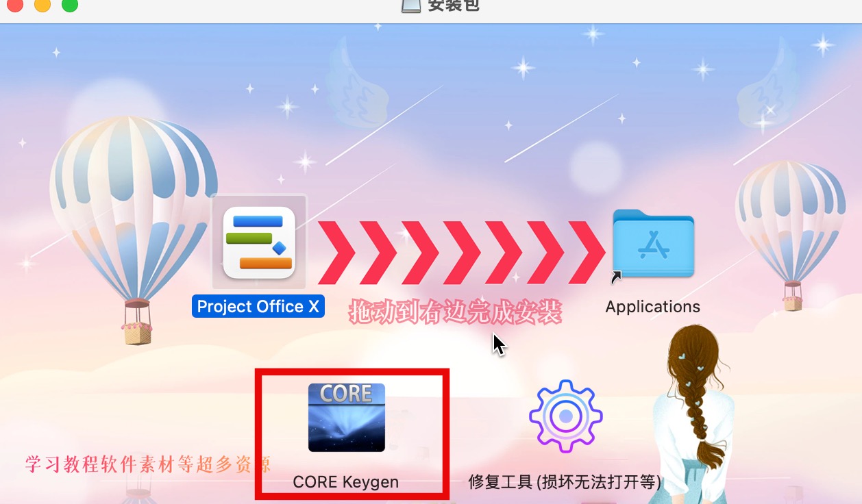Zoom the window with the green button
Image resolution: width=862 pixels, height=504 pixels.
70,5
